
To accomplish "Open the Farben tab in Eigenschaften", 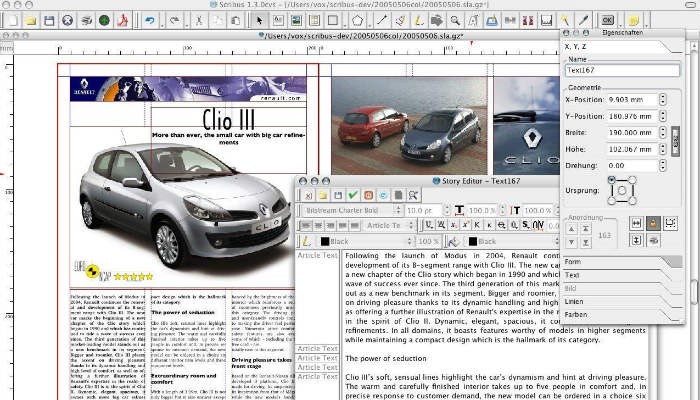I will tap(621, 315).
